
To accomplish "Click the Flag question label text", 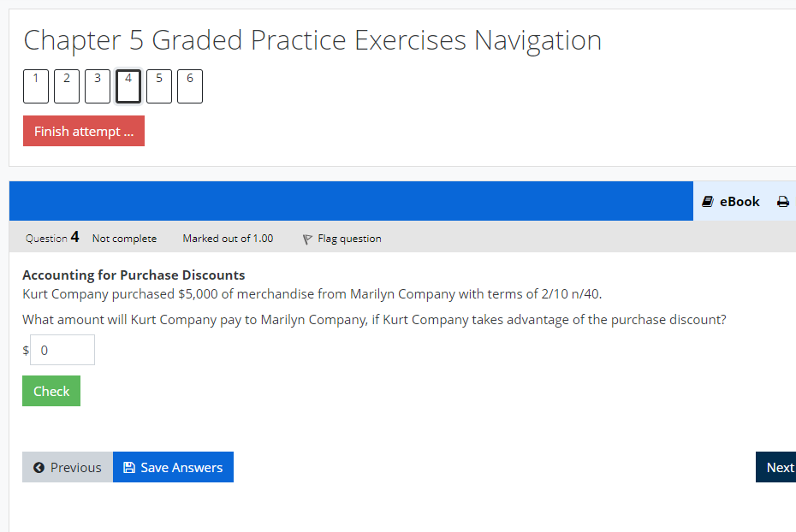I will click(x=348, y=239).
